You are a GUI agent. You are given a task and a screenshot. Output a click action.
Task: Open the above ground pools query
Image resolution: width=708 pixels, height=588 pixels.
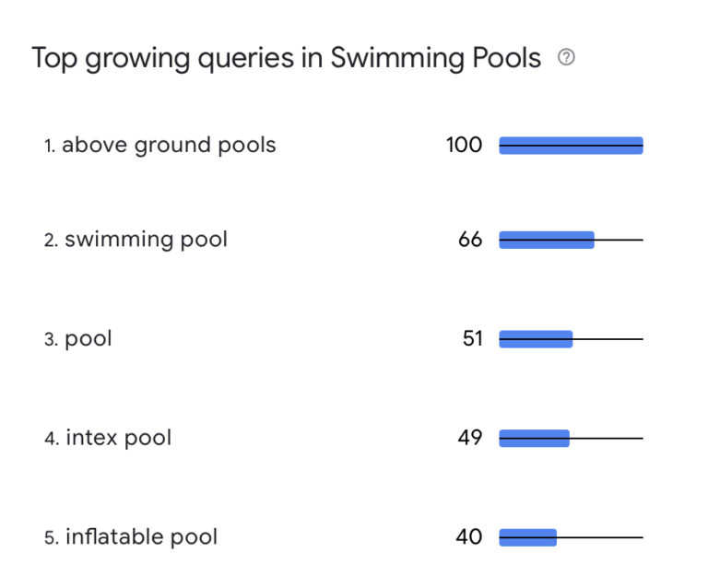(x=169, y=146)
